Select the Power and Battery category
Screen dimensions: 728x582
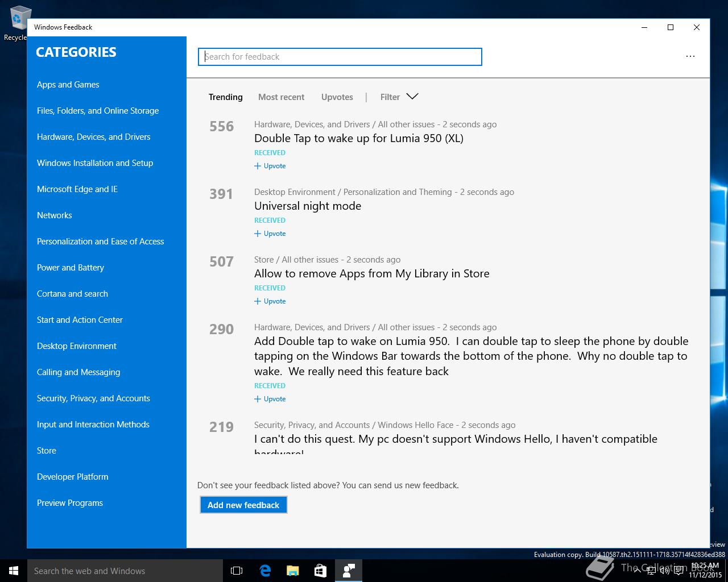pos(71,268)
